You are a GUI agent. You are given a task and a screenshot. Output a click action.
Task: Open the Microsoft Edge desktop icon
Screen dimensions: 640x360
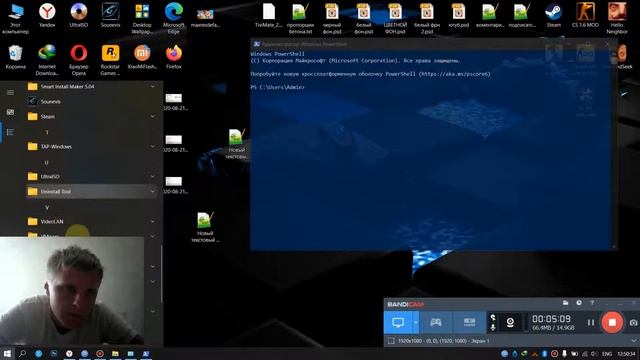tap(173, 18)
